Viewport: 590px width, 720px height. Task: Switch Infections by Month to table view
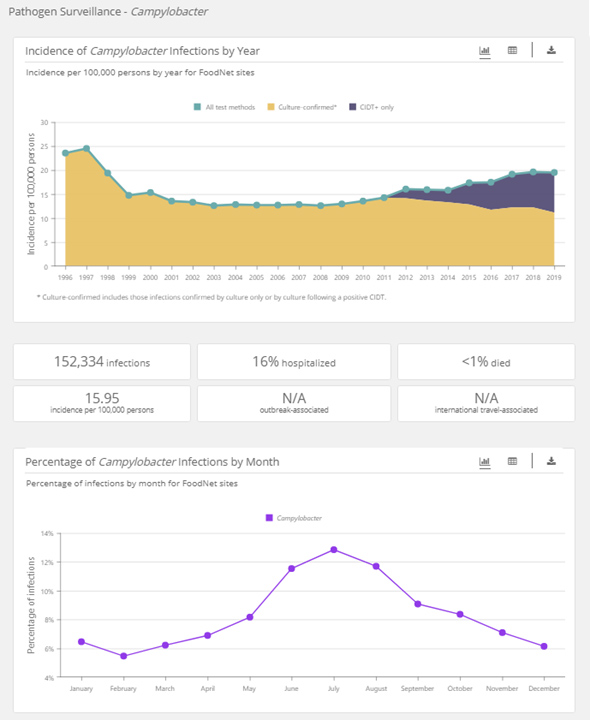pos(512,461)
